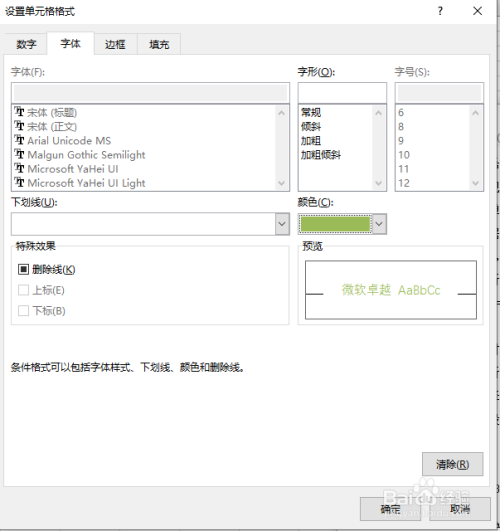Toggle the 删除线(K) checkbox

click(x=23, y=269)
